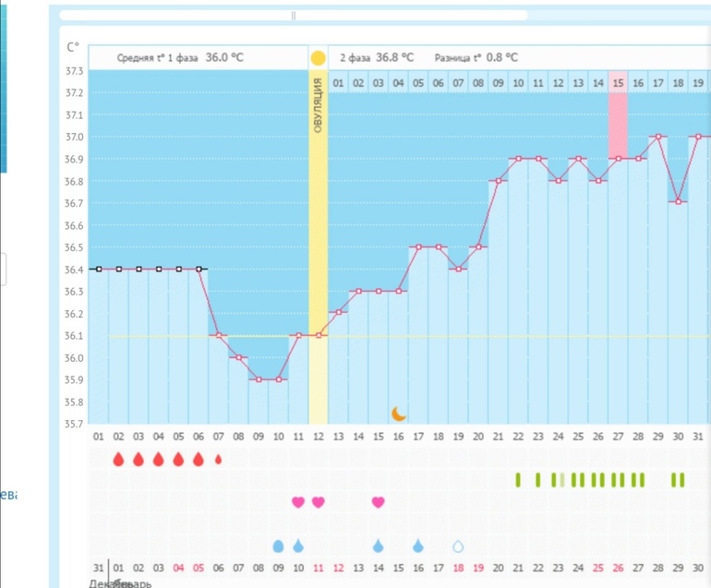Viewport: 711px width, 588px height.
Task: Click the pale green bar under cycle day 24
Action: (x=562, y=479)
